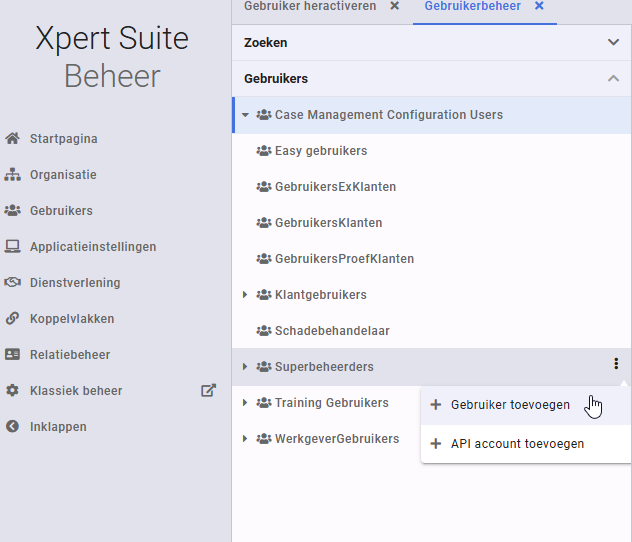Open Klassiek beheer in the sidebar
Screen dimensions: 632x542
tap(76, 390)
